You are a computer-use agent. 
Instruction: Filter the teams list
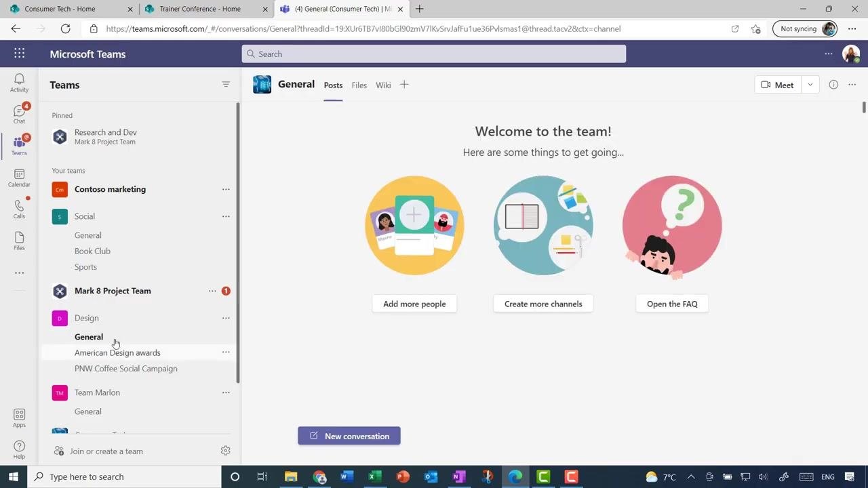click(226, 85)
